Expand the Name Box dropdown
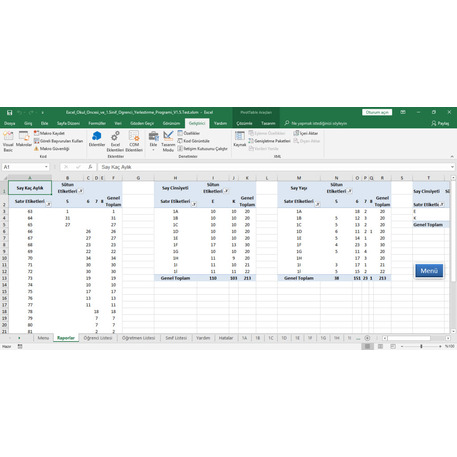The width and height of the screenshot is (457, 457). (x=46, y=167)
